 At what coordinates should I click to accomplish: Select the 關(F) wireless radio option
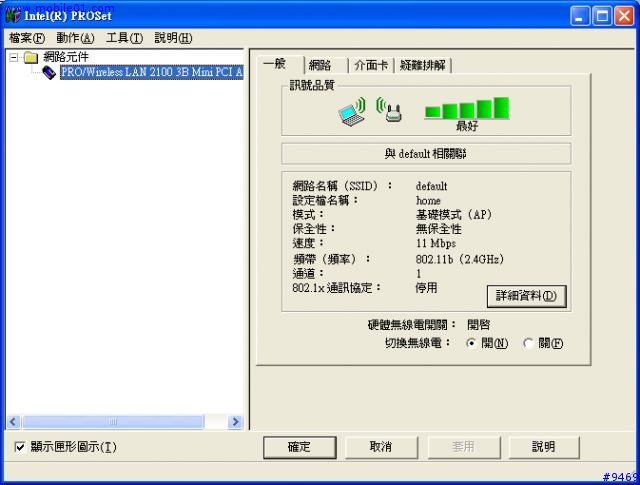(x=528, y=343)
